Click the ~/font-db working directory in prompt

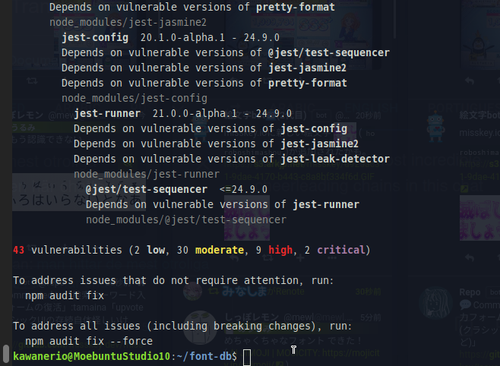pos(204,356)
